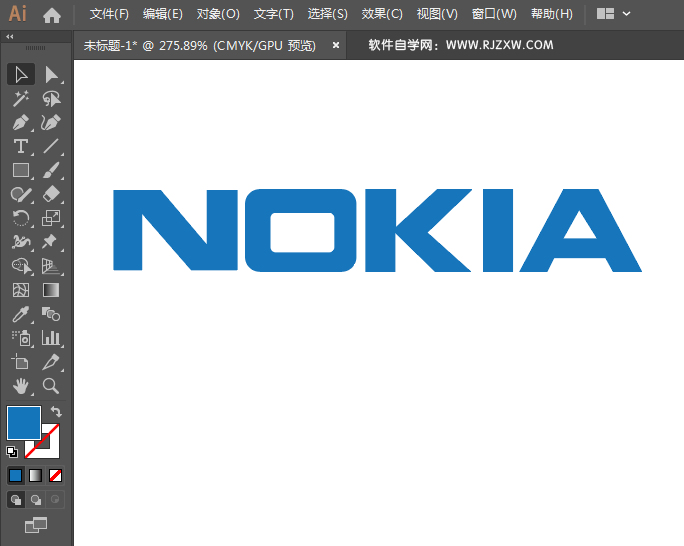Click the toolbar grip handle
This screenshot has height=546, width=684.
(35, 48)
